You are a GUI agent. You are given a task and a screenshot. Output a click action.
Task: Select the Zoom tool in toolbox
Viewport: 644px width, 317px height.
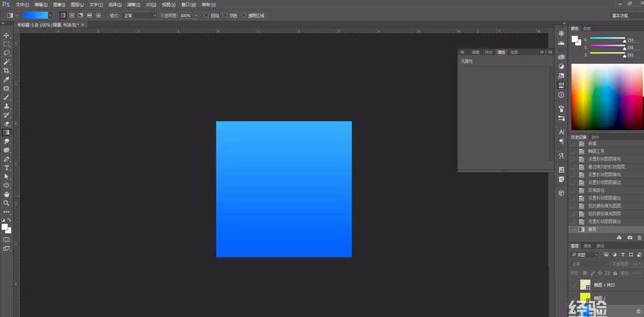tap(6, 203)
